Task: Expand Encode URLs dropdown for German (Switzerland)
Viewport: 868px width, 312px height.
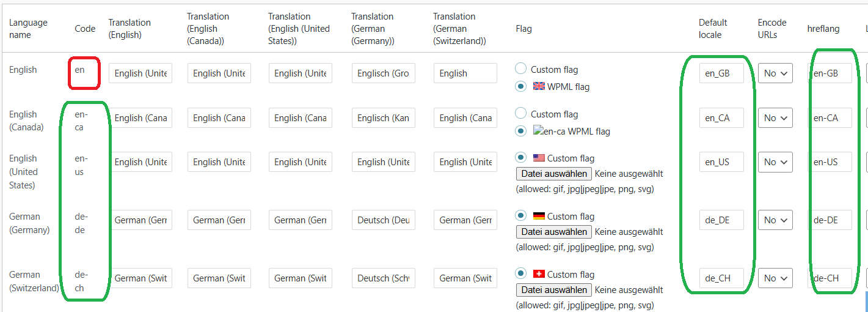Action: click(x=775, y=278)
